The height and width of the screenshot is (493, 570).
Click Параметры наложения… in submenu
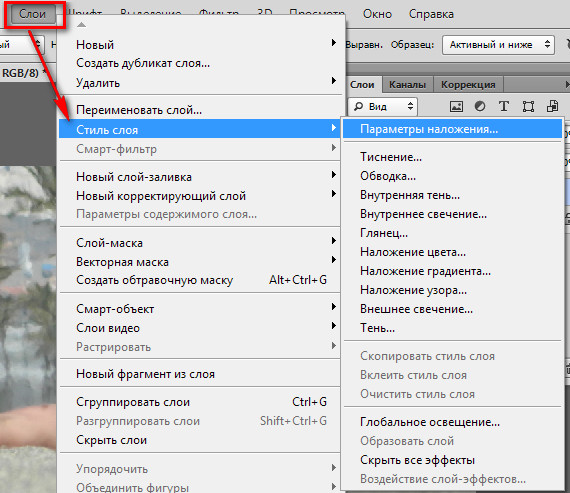coord(453,129)
